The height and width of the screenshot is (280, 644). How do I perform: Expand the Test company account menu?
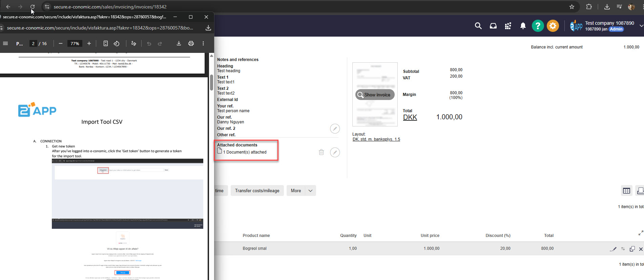click(x=641, y=26)
